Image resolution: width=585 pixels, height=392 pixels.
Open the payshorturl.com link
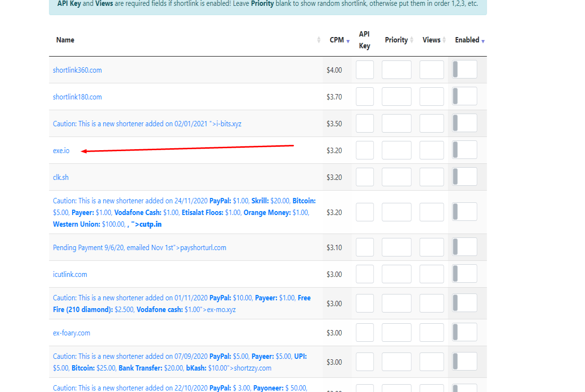[140, 248]
